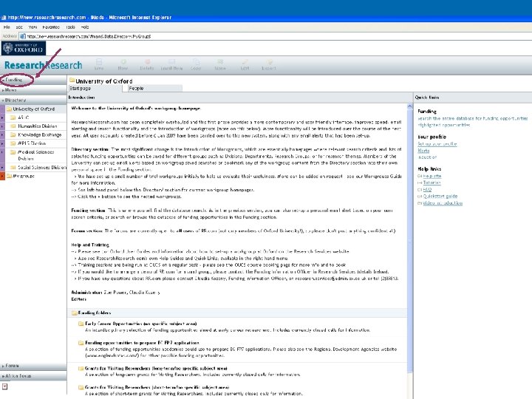Expand the Humanities Division tree arrow

pyautogui.click(x=2, y=126)
